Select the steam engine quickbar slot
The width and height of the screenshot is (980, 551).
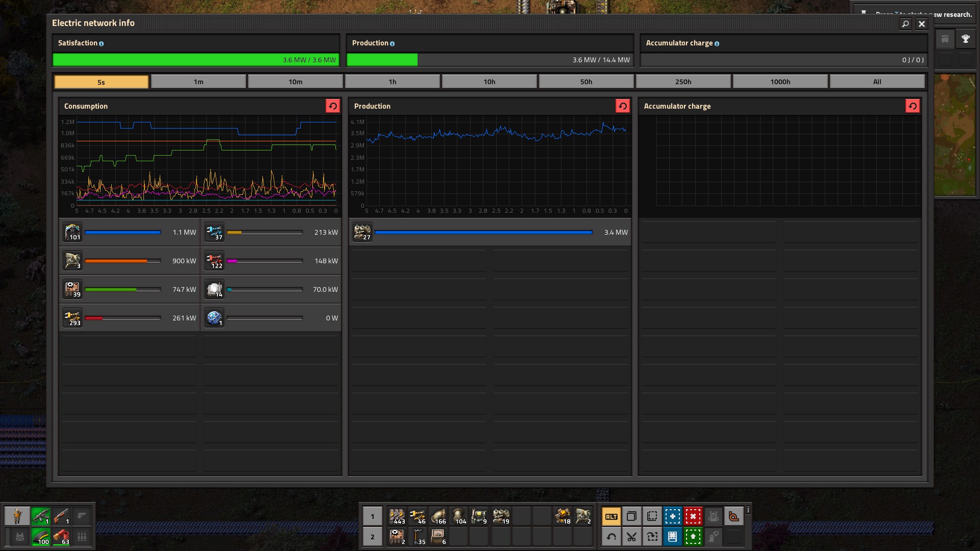point(501,516)
